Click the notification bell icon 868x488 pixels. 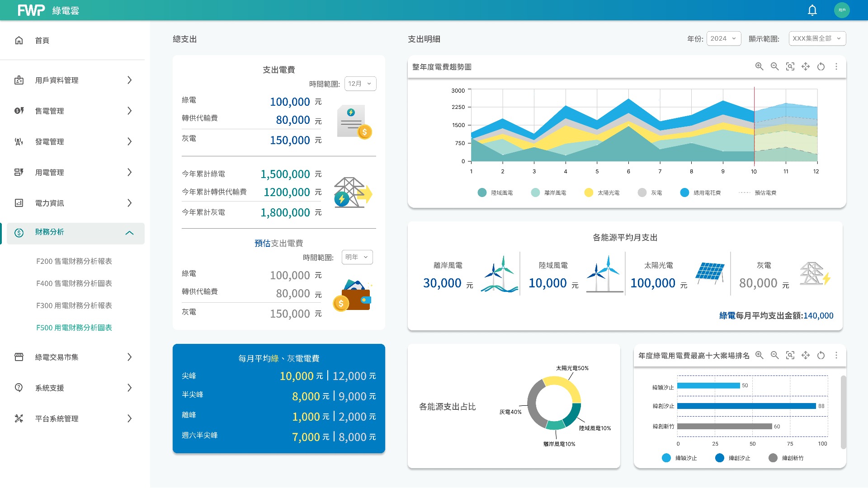coord(812,10)
